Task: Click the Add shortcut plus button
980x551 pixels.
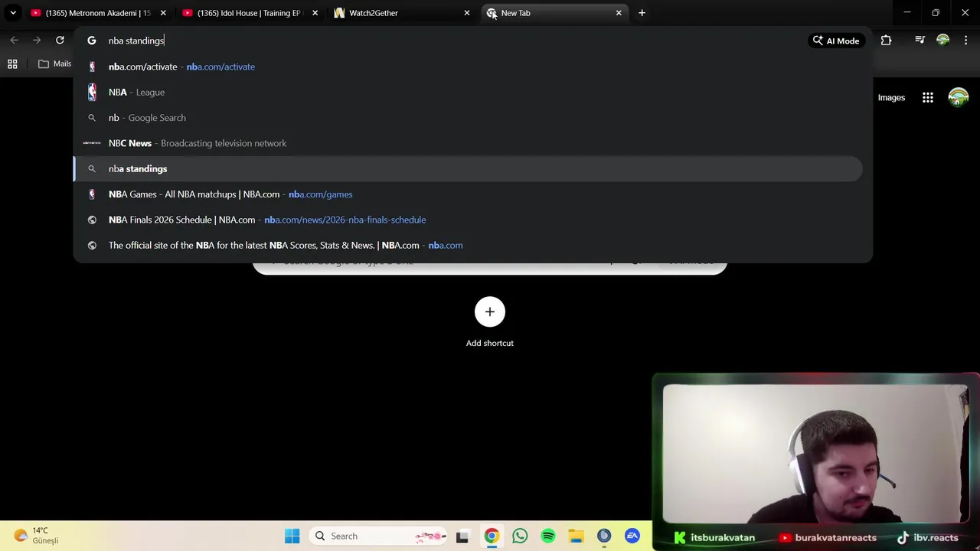Action: [490, 311]
